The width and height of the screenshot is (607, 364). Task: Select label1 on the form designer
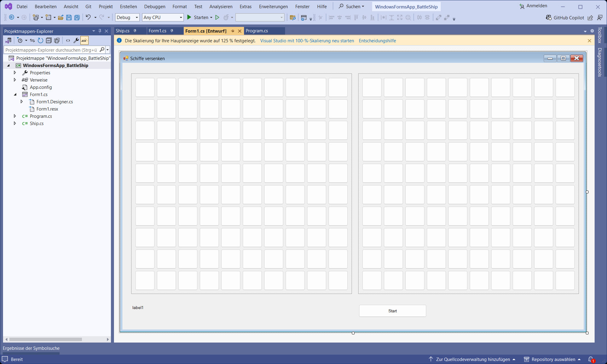click(138, 308)
